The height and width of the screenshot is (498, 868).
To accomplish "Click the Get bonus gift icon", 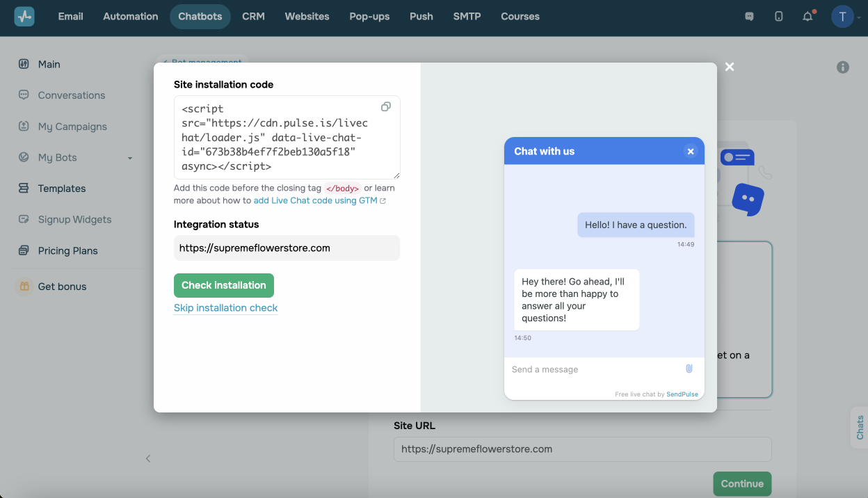I will point(24,287).
